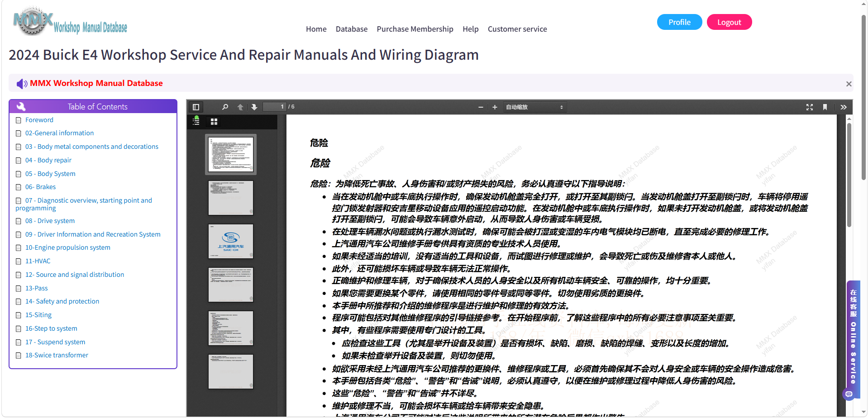Open 18-Swice transformer chapter
This screenshot has height=418, width=868.
tap(57, 355)
